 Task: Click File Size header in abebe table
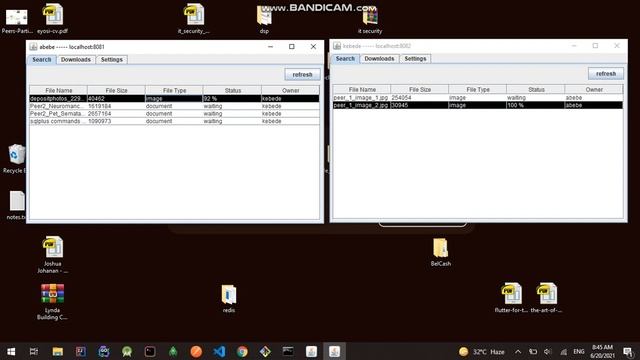116,90
